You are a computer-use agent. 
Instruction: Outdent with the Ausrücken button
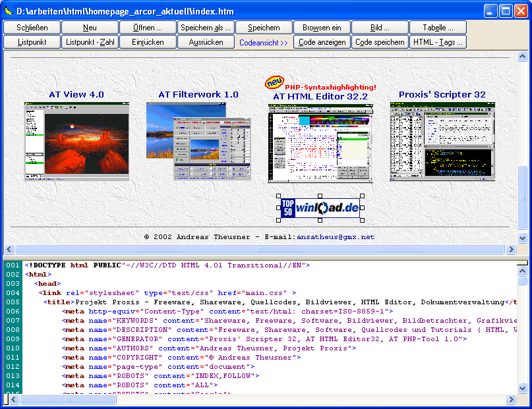click(x=206, y=42)
